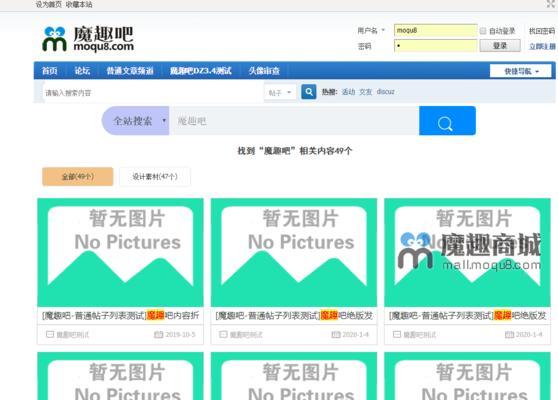The height and width of the screenshot is (400, 558).
Task: Open second result card's placeholder image
Action: click(294, 252)
